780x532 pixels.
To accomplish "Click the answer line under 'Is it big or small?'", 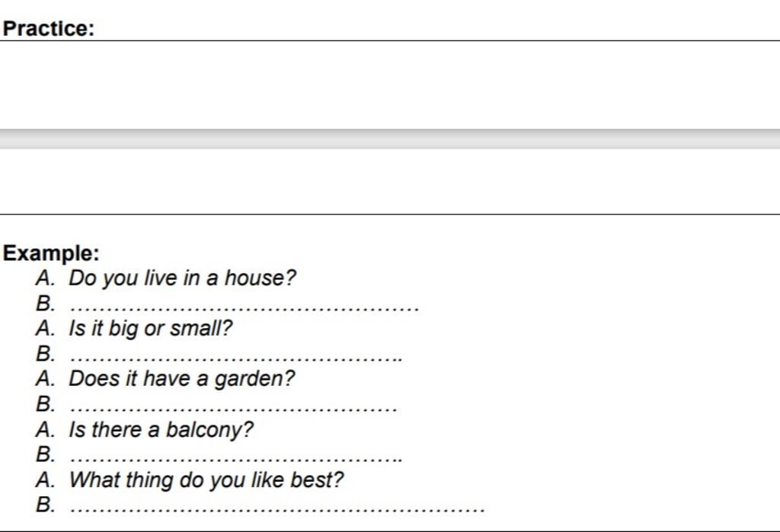I will 236,355.
